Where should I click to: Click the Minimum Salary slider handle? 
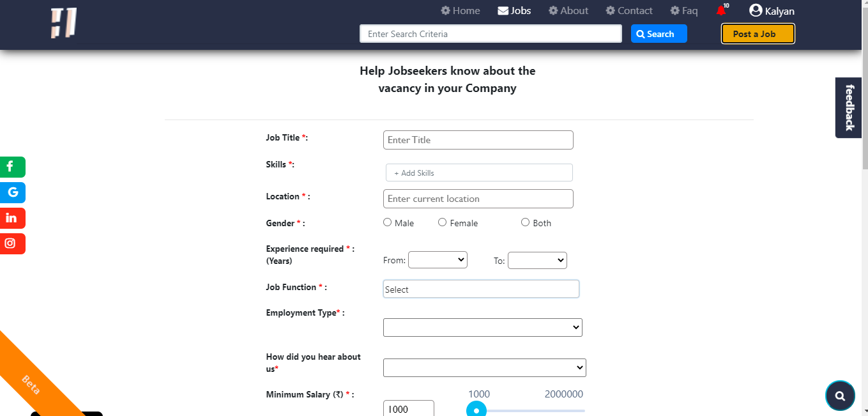(x=476, y=410)
